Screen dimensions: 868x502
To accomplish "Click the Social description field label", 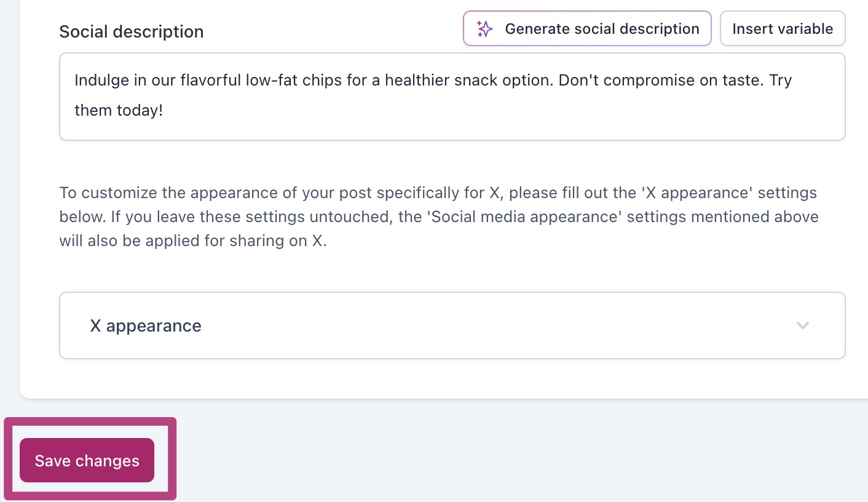I will (132, 32).
